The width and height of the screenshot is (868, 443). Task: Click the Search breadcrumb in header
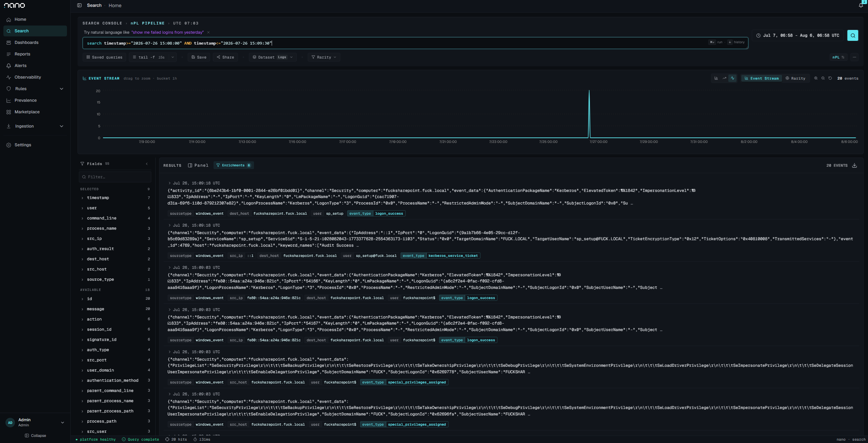click(x=94, y=5)
